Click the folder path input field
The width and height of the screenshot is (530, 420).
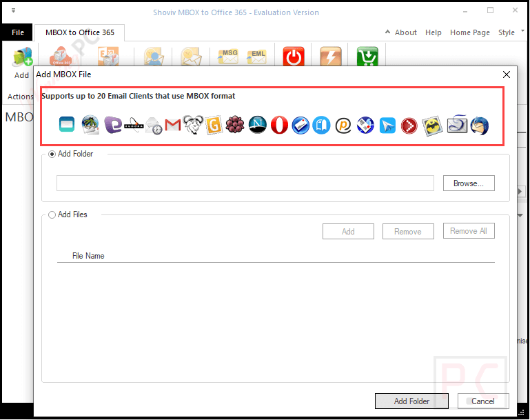click(x=245, y=183)
